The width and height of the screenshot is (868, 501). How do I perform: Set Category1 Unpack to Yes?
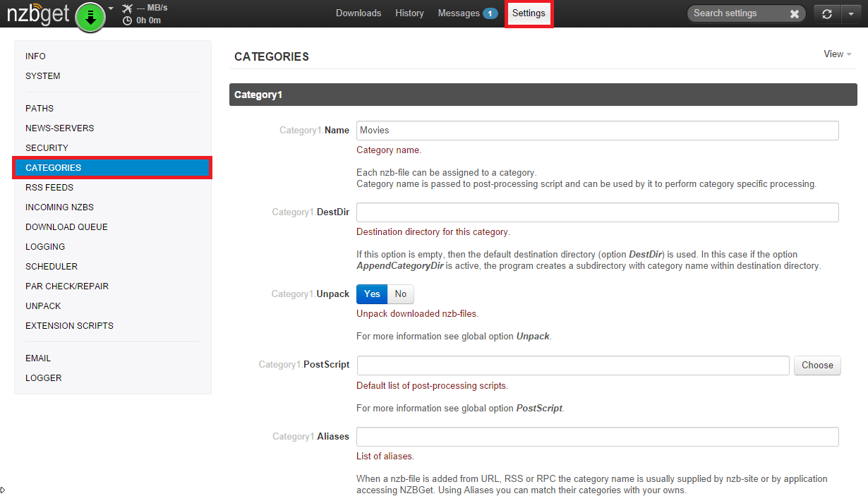[372, 294]
